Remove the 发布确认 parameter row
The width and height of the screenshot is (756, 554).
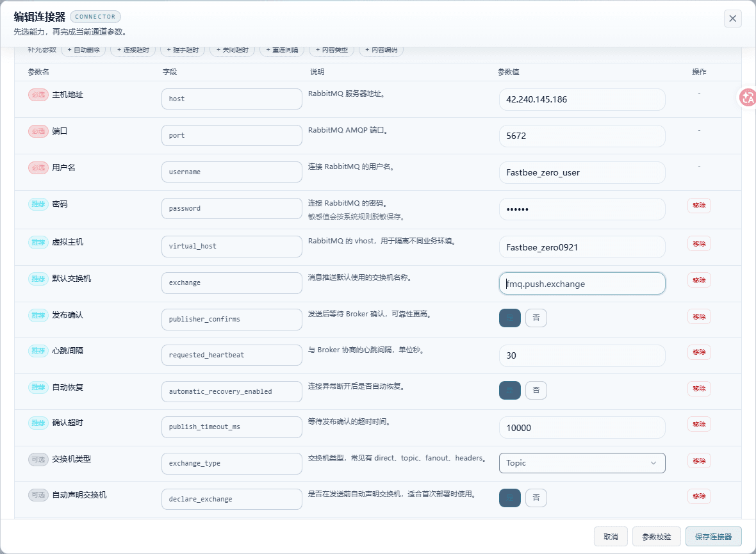[x=699, y=317]
